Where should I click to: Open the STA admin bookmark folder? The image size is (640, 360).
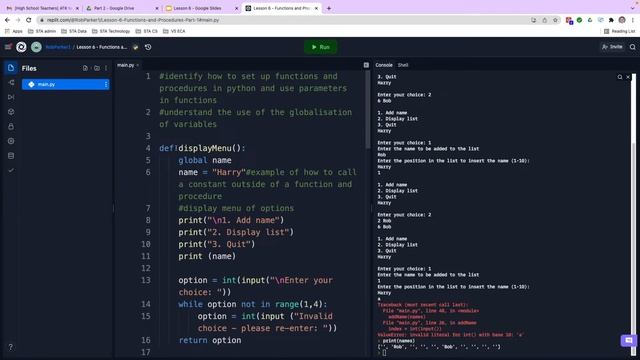pos(42,31)
